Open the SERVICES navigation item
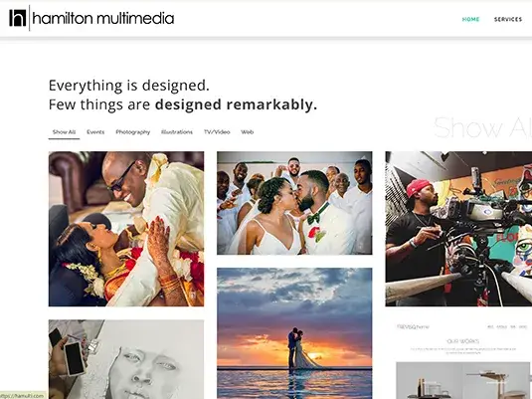 508,19
